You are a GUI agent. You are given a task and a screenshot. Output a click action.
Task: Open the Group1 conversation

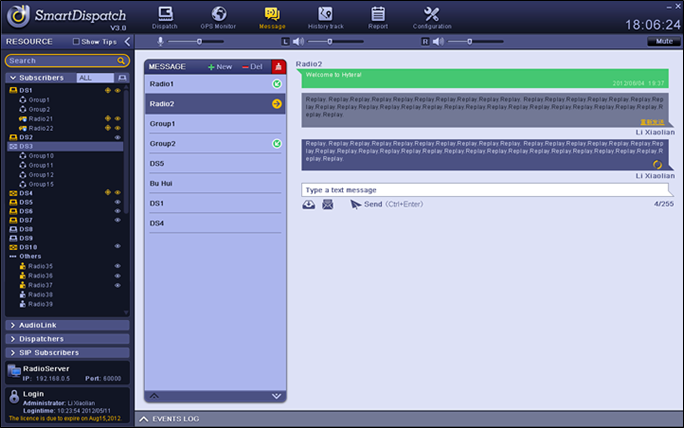click(x=215, y=124)
